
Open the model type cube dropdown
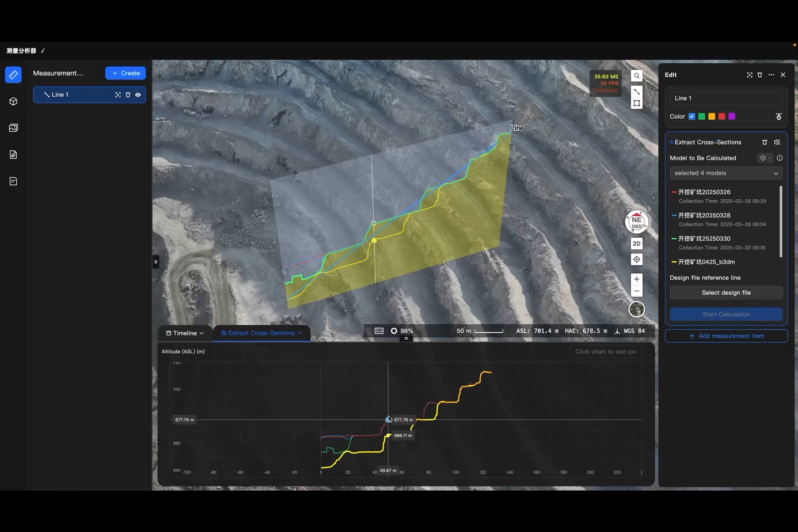tap(765, 158)
